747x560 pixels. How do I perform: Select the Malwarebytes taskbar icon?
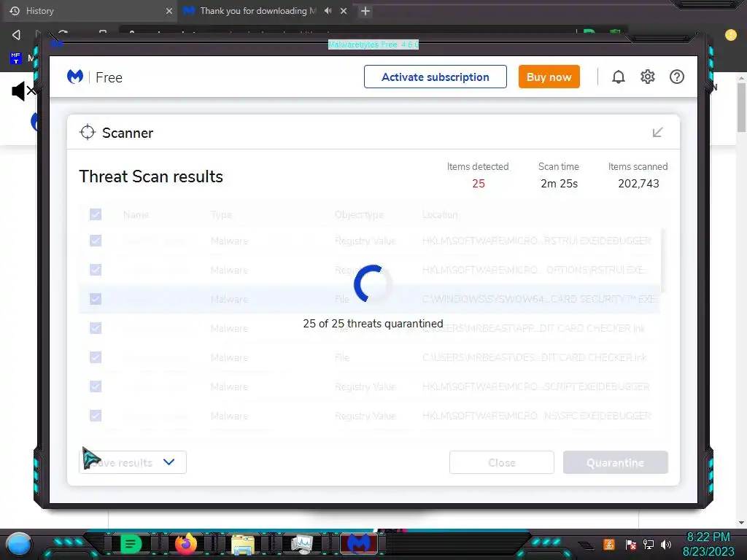[359, 544]
